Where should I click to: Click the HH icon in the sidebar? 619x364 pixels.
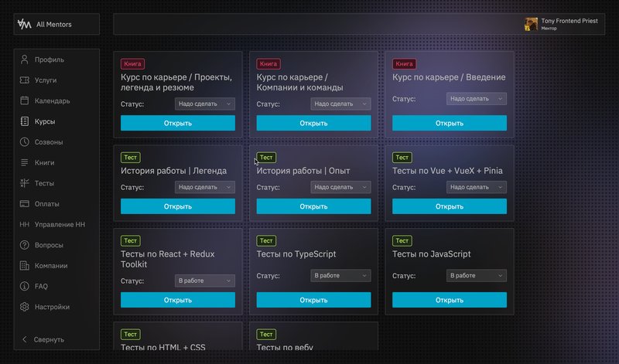(25, 224)
